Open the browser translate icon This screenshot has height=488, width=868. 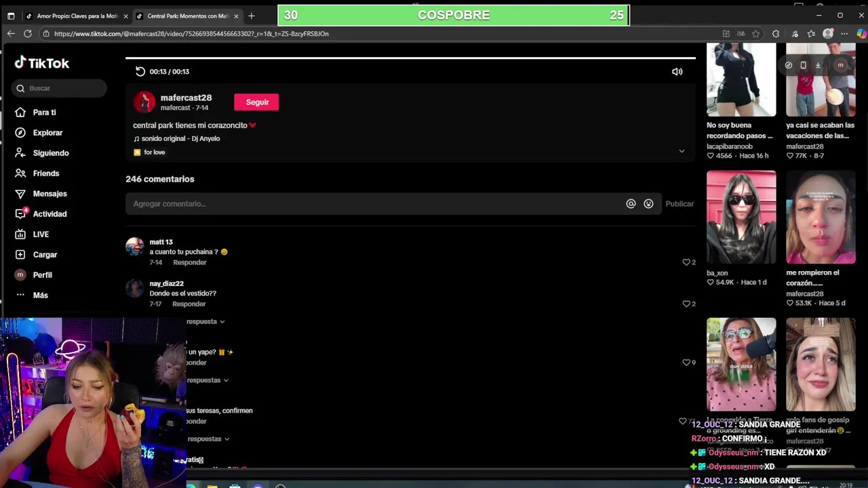click(741, 33)
